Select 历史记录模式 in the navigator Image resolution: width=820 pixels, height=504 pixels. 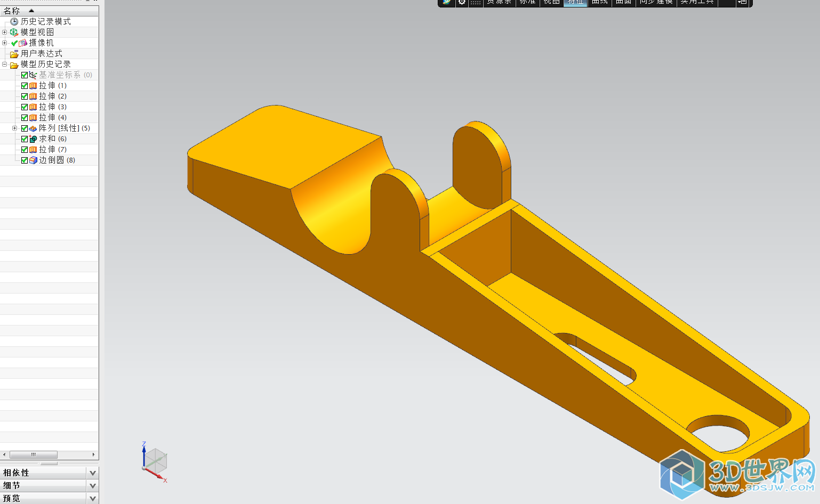pyautogui.click(x=46, y=22)
